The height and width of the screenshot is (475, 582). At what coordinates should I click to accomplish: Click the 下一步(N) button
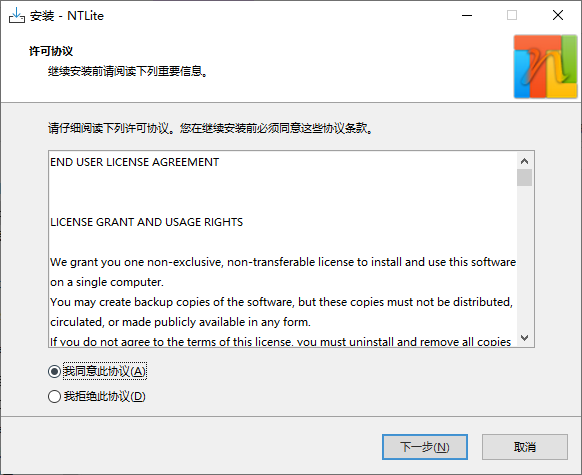[x=425, y=447]
